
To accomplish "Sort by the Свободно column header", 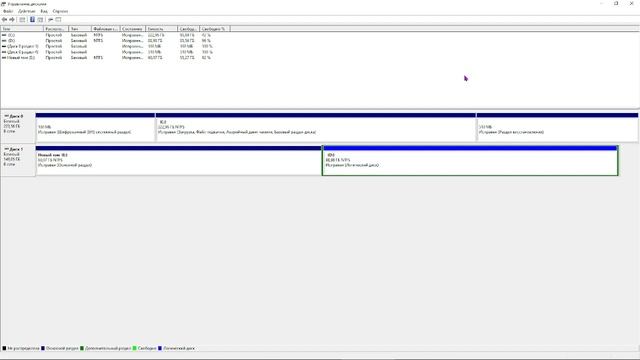I will click(x=189, y=29).
